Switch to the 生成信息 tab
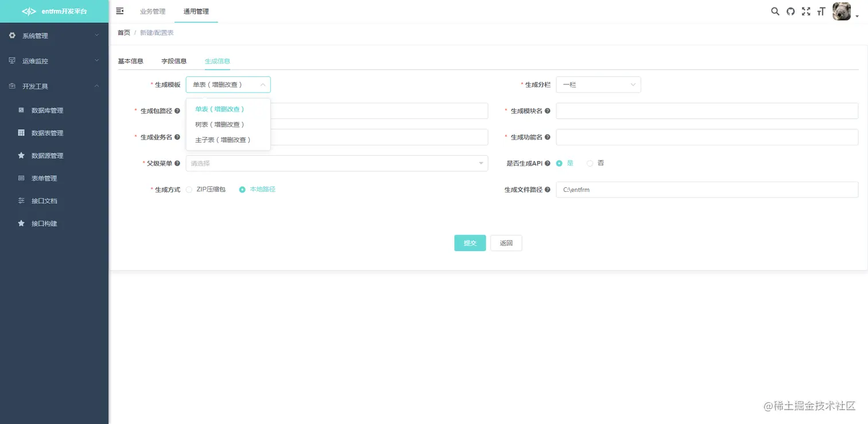The height and width of the screenshot is (424, 868). [218, 61]
